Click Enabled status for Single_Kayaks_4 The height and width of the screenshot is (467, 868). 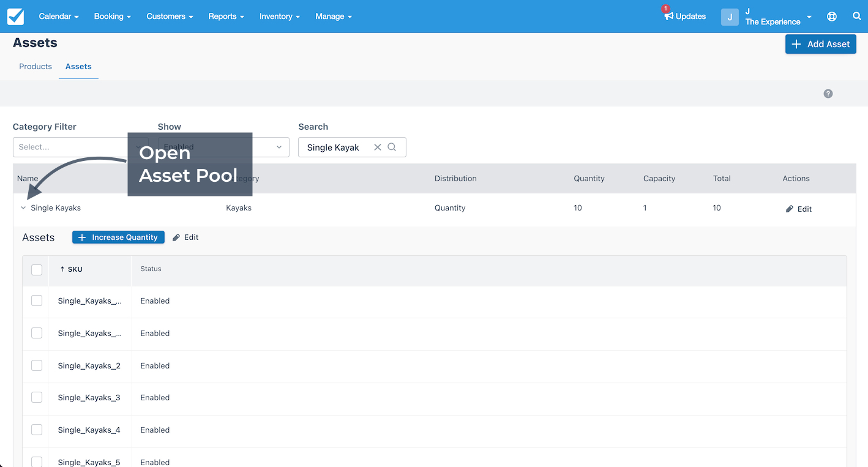coord(155,430)
